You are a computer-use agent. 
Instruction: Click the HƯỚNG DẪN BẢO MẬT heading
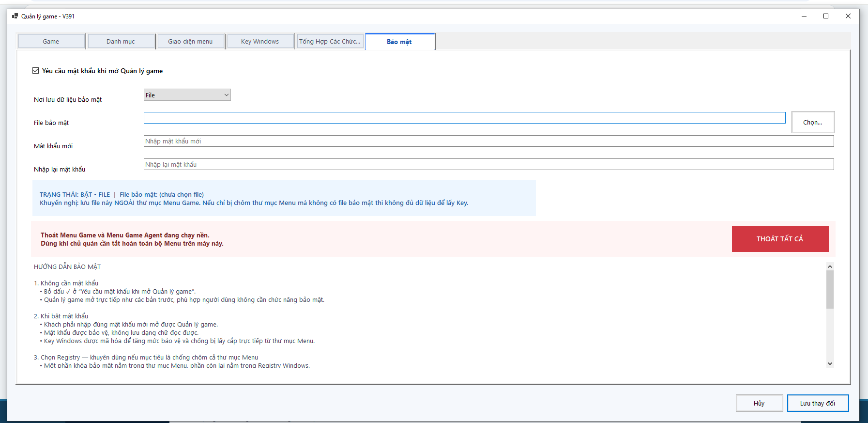pos(67,266)
